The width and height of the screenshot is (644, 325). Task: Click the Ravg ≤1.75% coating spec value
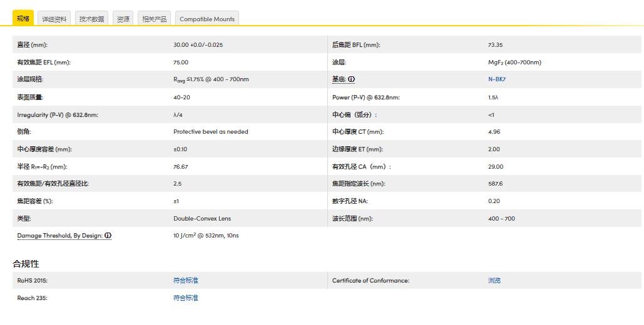(x=211, y=79)
